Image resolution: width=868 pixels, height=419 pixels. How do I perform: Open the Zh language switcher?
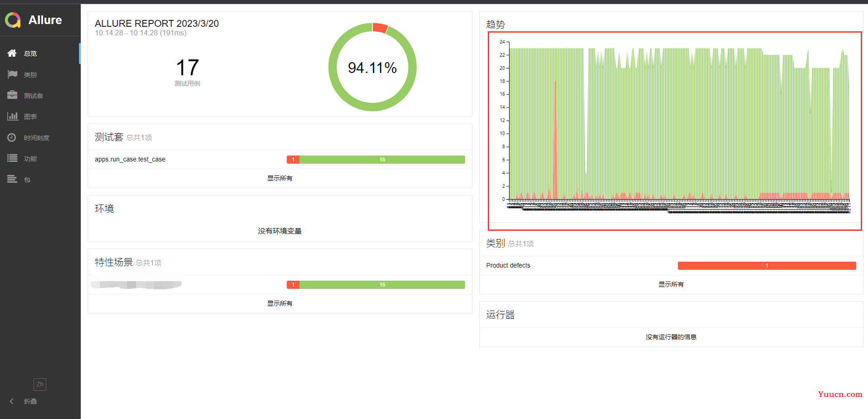40,384
